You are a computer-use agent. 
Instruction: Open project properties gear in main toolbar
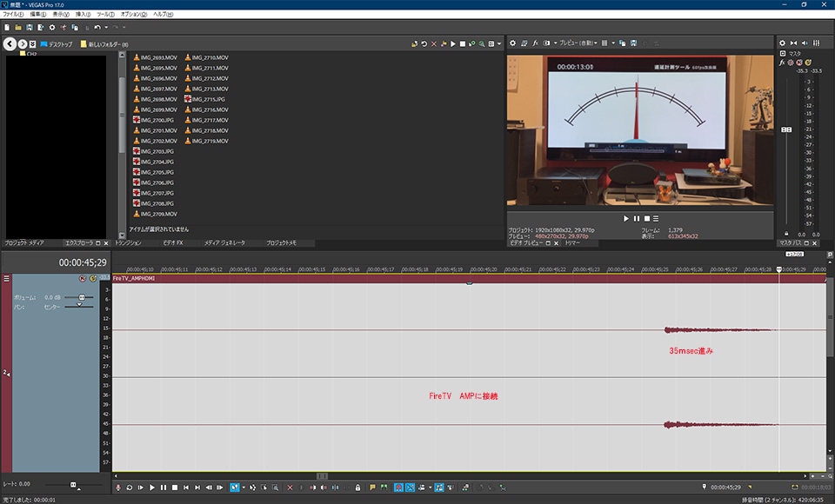pos(52,28)
